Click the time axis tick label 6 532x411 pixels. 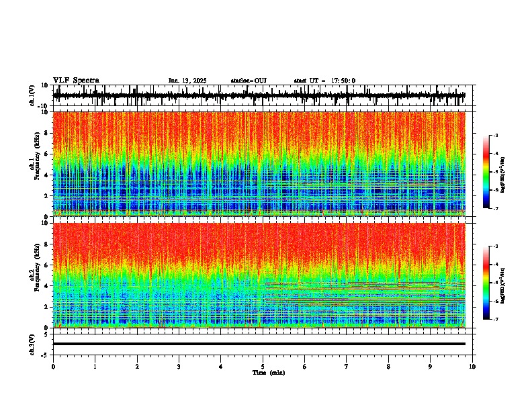305,367
